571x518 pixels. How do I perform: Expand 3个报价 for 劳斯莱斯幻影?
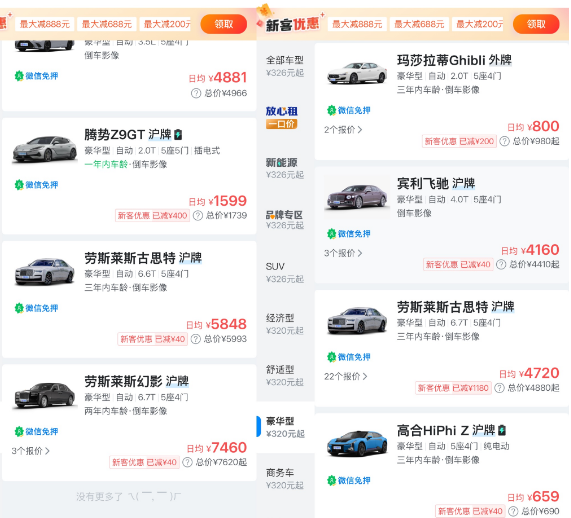[31, 451]
